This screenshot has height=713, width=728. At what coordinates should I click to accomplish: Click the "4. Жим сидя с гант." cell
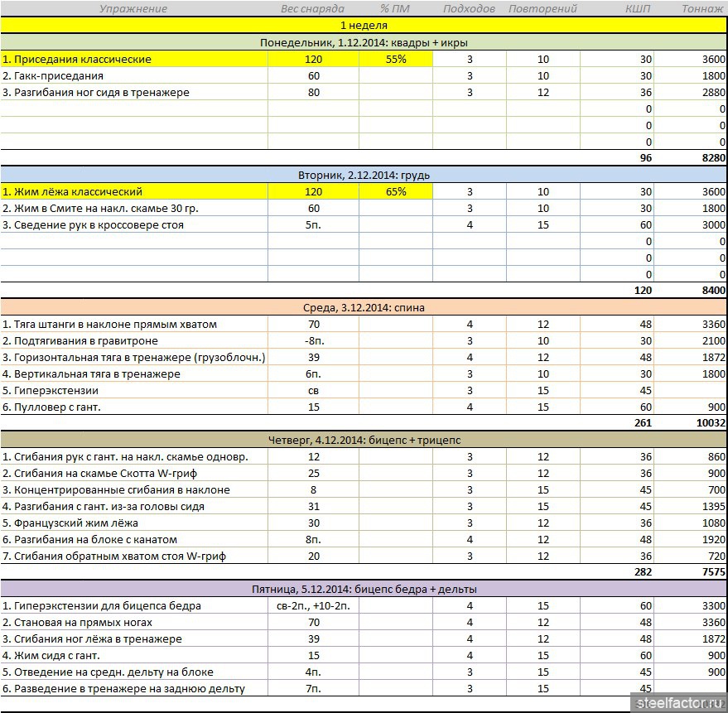point(134,655)
